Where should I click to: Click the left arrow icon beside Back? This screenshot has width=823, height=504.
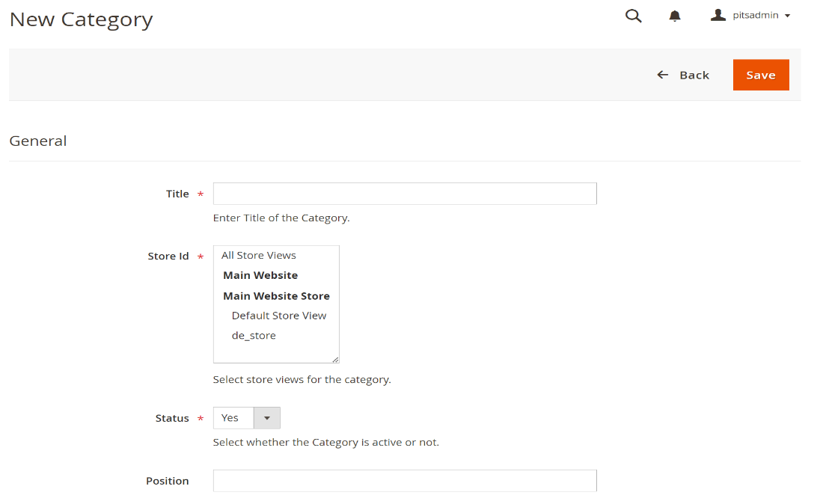(x=662, y=75)
